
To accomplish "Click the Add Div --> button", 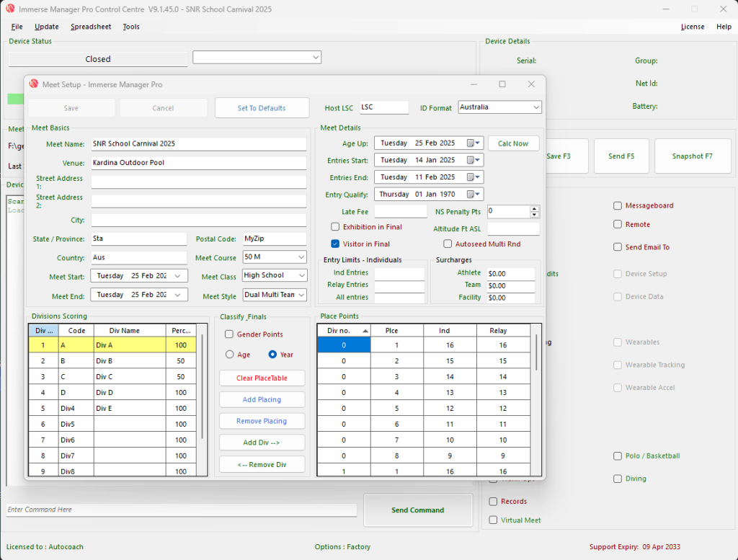I will [x=262, y=443].
